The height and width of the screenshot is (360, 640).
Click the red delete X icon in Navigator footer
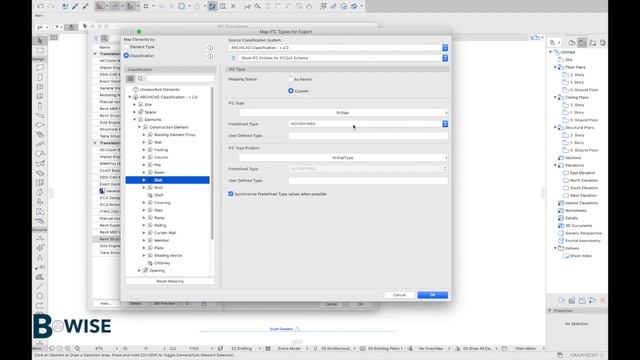[602, 300]
